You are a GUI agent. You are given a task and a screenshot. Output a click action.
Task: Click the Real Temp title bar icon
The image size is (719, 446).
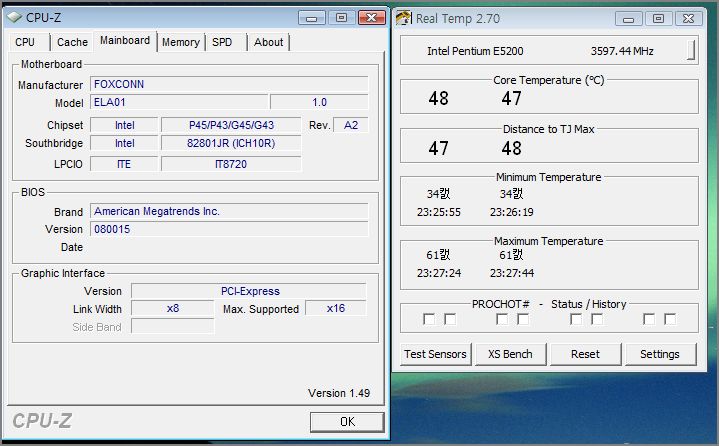pos(404,18)
